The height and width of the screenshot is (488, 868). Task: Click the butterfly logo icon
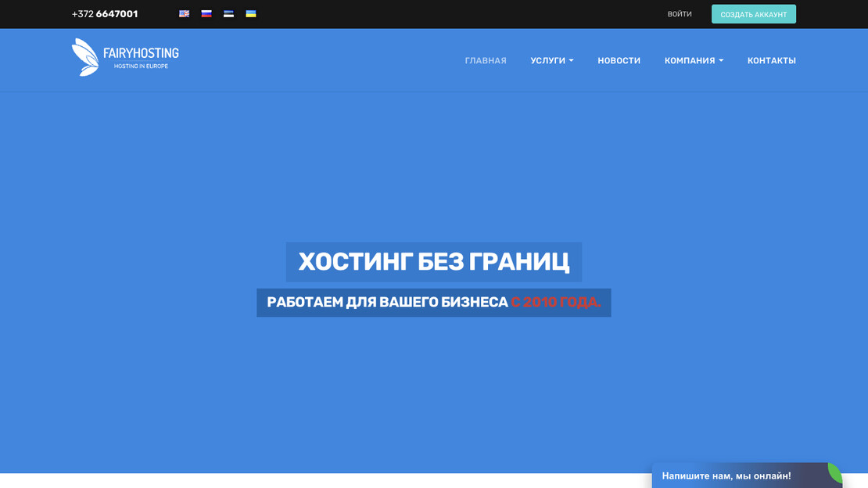click(84, 57)
